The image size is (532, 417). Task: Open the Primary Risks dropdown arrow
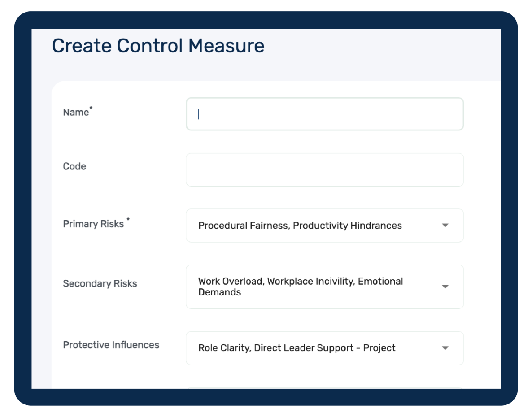[x=445, y=226]
